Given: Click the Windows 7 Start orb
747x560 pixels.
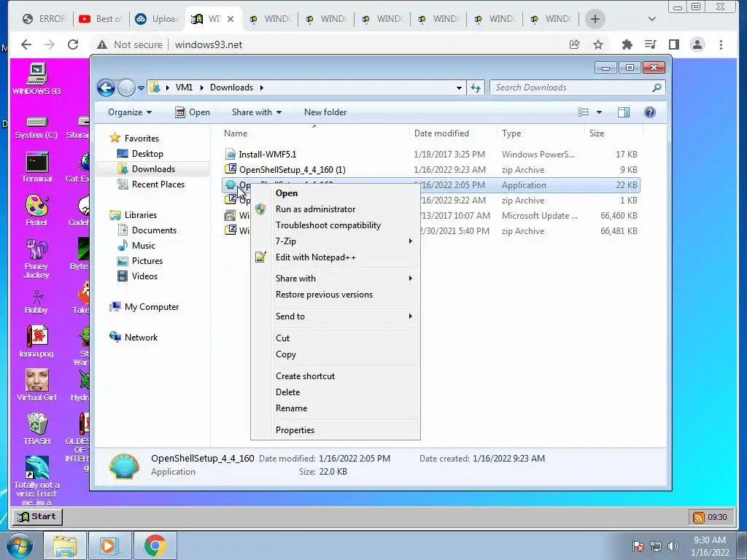Looking at the screenshot, I should [18, 545].
